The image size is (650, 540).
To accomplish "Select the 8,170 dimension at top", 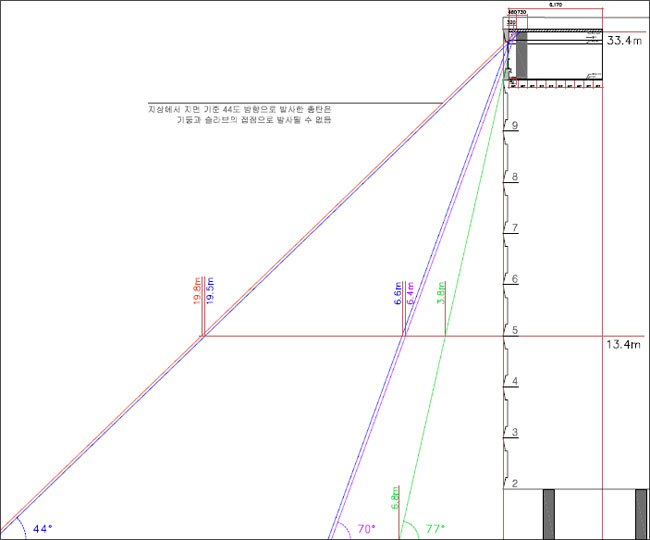I will click(555, 5).
